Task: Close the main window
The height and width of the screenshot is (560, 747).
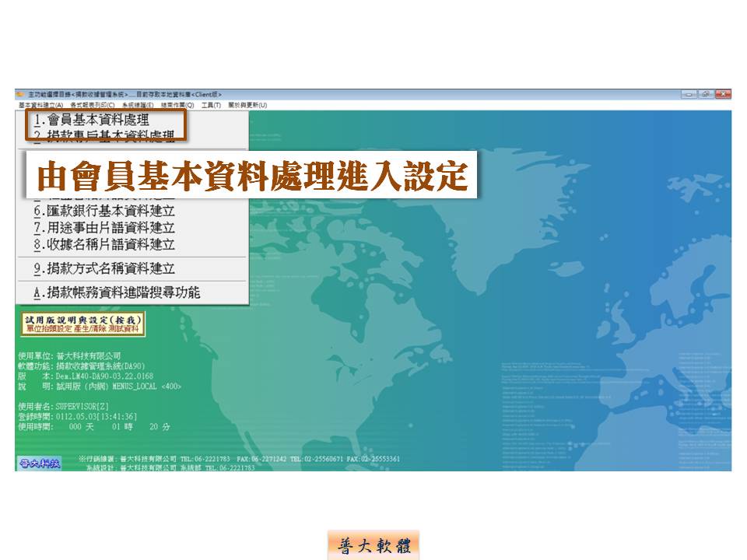Action: click(x=723, y=94)
